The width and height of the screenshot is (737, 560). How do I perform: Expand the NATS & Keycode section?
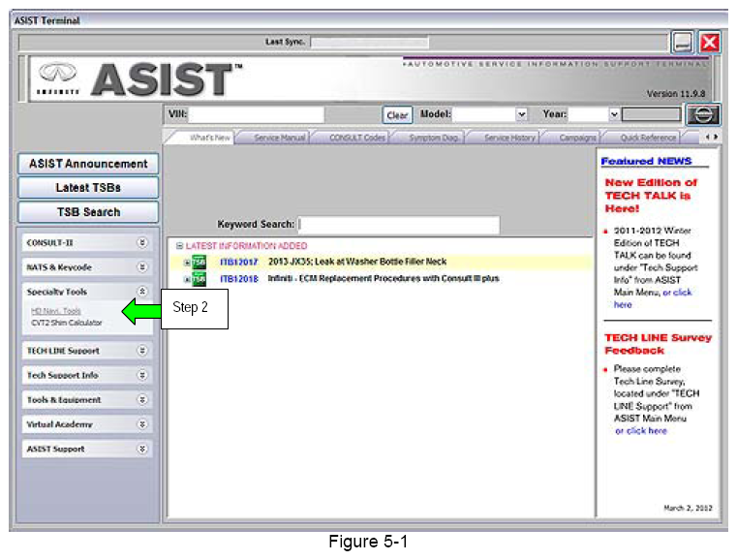pos(141,267)
